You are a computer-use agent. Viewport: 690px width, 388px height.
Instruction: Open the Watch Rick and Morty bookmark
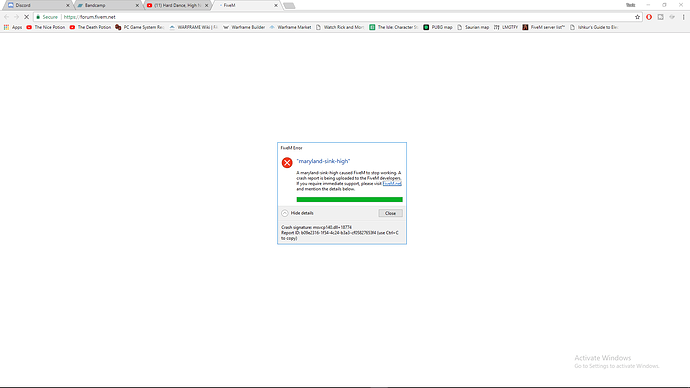coord(340,27)
